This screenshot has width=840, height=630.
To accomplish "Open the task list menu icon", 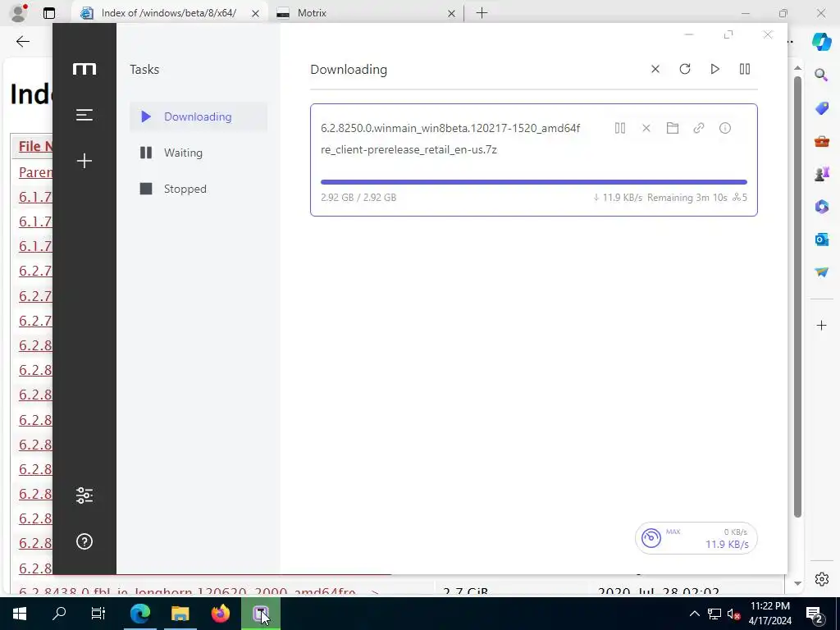I will point(84,115).
